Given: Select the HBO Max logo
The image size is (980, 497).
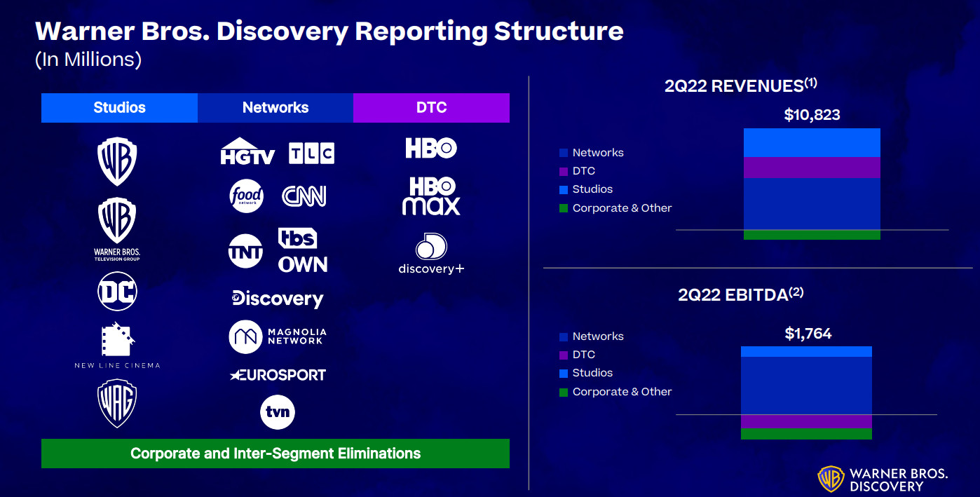Looking at the screenshot, I should 431,196.
